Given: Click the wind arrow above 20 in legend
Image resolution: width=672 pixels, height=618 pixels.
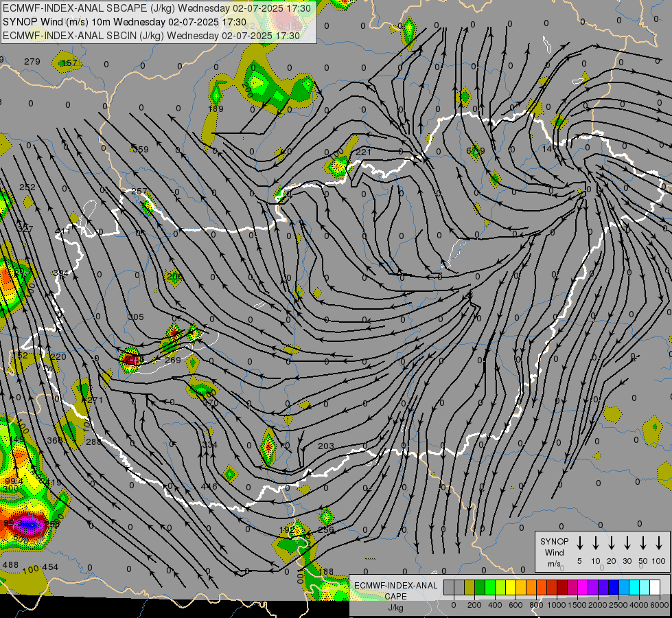Looking at the screenshot, I should [612, 543].
